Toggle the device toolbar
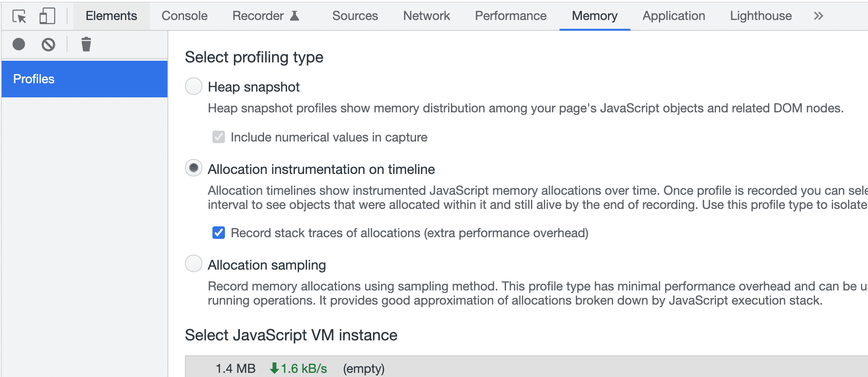 click(x=47, y=16)
